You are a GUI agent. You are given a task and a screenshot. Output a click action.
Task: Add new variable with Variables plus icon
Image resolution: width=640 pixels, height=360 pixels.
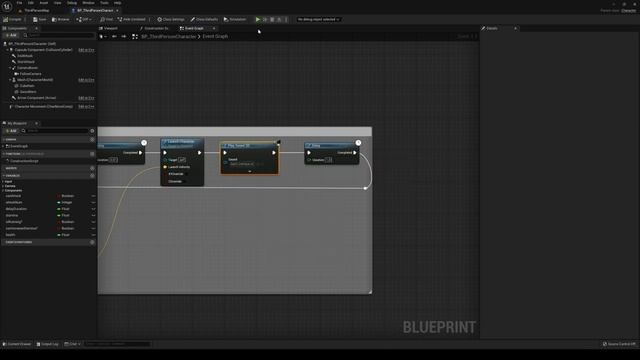point(92,176)
